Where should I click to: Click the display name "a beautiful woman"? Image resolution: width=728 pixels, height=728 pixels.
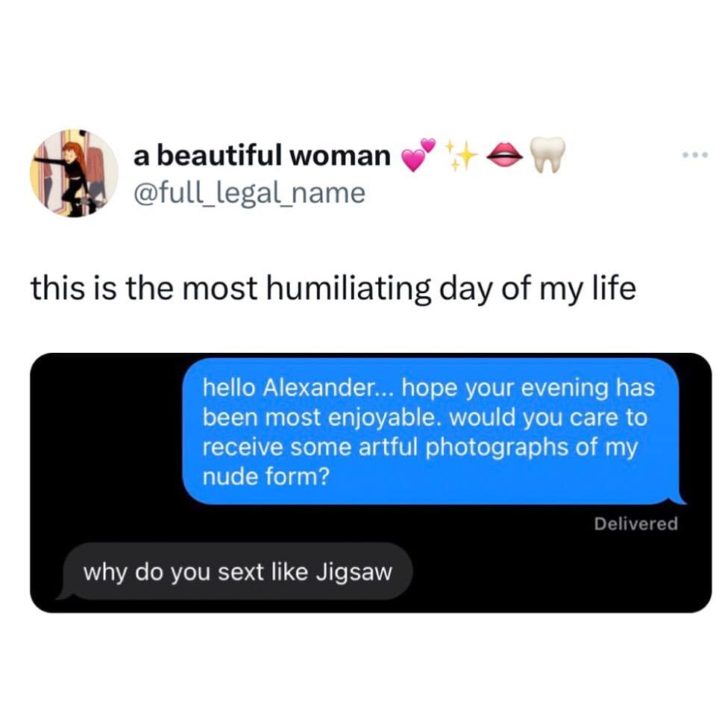[263, 155]
